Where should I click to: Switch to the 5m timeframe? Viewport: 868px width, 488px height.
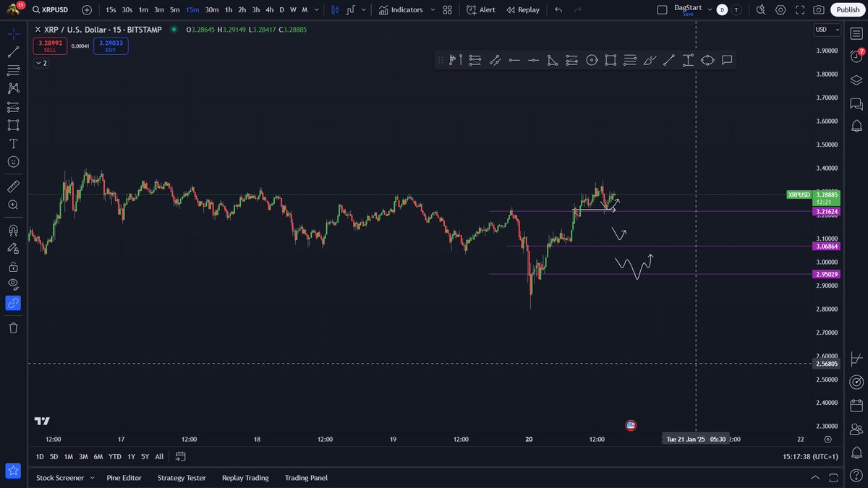pyautogui.click(x=175, y=10)
